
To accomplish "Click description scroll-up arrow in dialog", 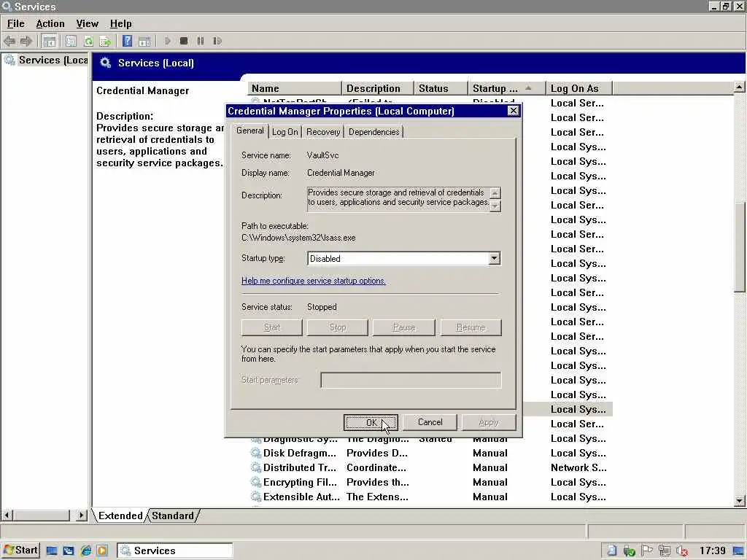I will [495, 192].
